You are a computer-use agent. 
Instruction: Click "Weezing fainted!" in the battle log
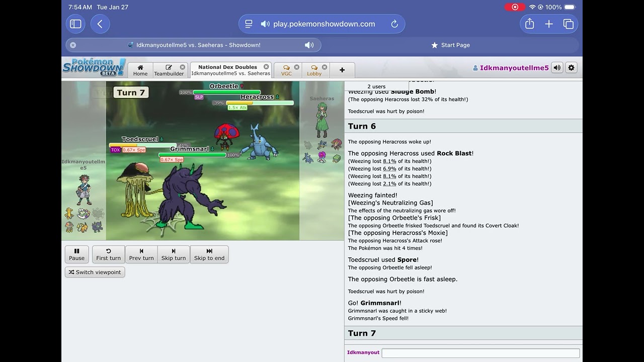pos(373,195)
